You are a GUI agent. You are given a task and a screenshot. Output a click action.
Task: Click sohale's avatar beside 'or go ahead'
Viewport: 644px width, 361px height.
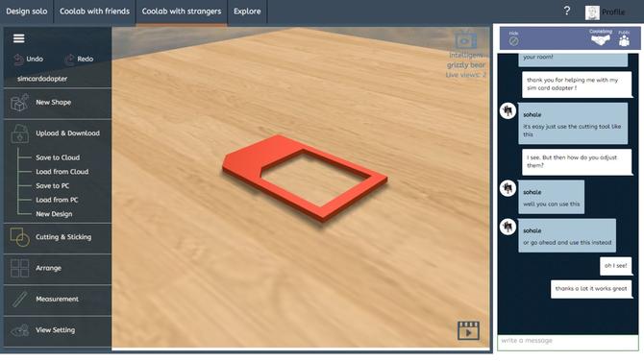(508, 227)
